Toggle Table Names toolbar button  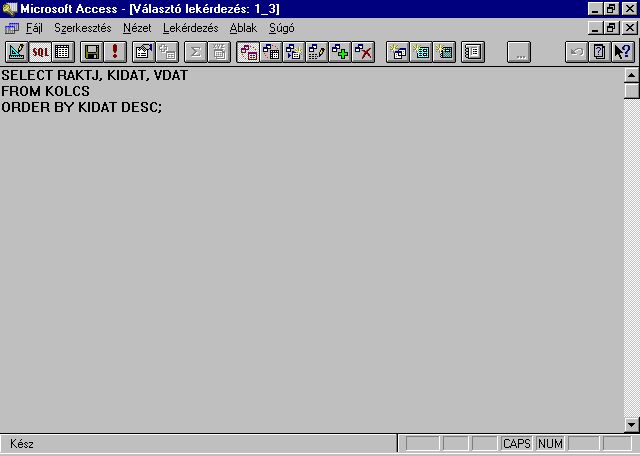(x=219, y=52)
